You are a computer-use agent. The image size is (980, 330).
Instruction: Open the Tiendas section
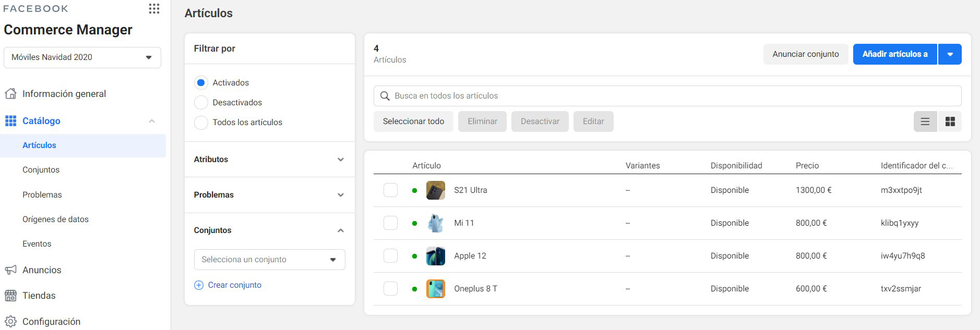(x=39, y=296)
